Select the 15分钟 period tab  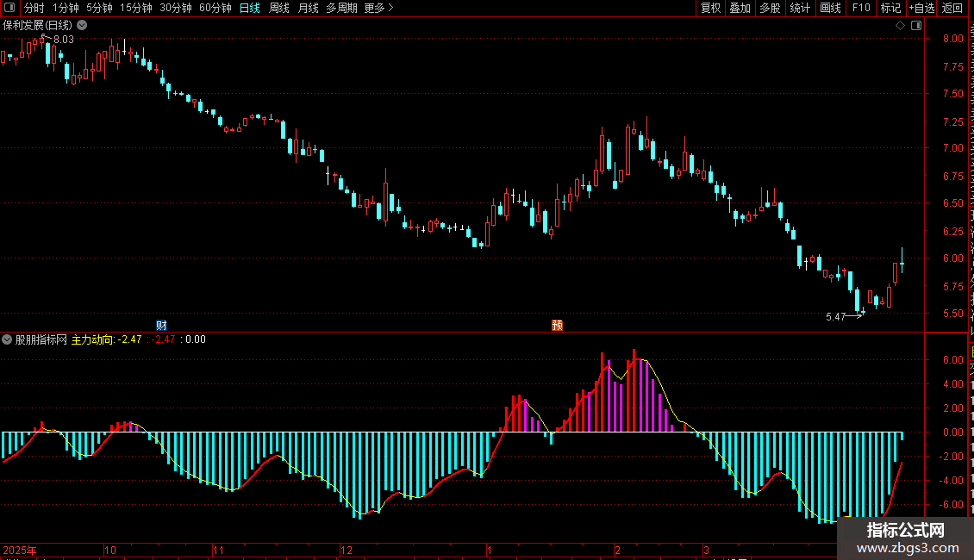coord(136,8)
